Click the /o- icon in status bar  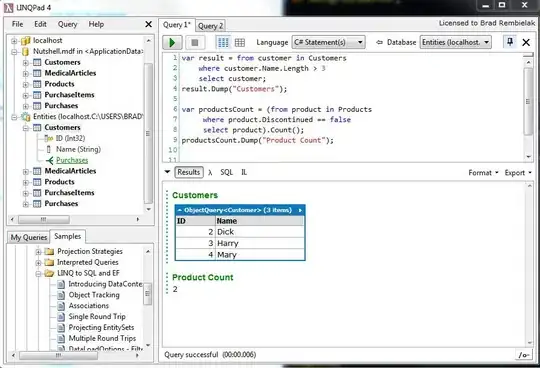(x=523, y=355)
